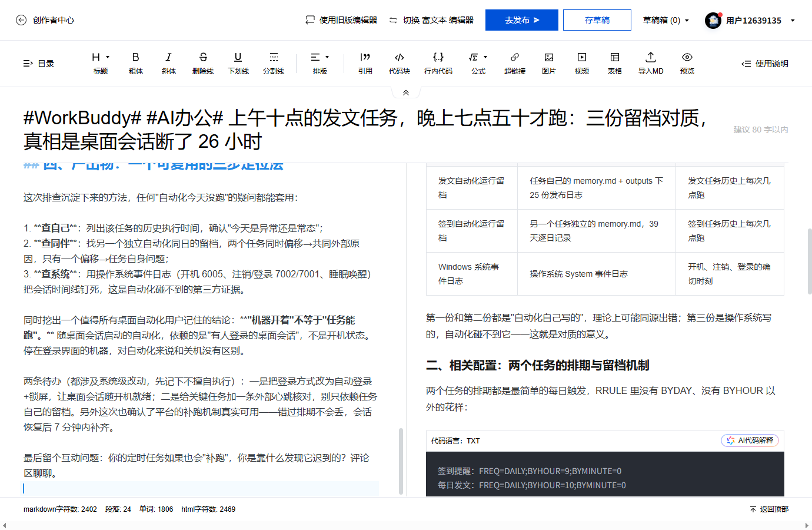Image resolution: width=812 pixels, height=530 pixels.
Task: Toggle the 预览 preview eye icon
Action: [x=687, y=57]
